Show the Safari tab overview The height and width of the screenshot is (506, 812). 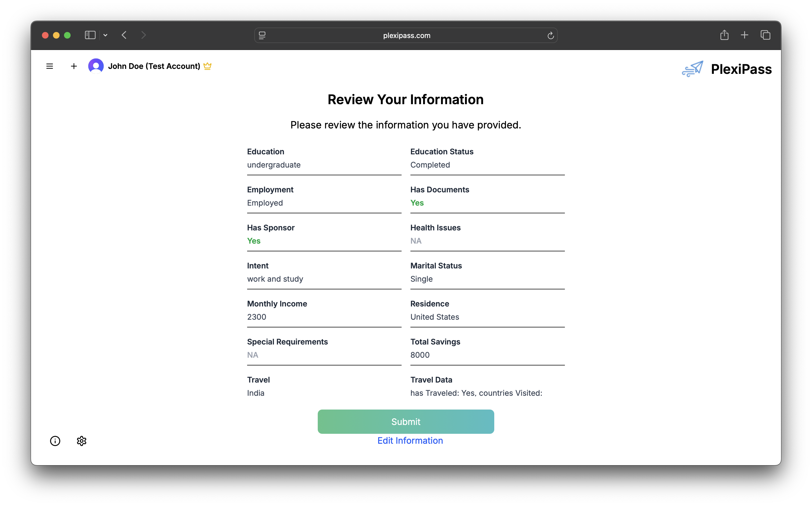[x=765, y=35]
